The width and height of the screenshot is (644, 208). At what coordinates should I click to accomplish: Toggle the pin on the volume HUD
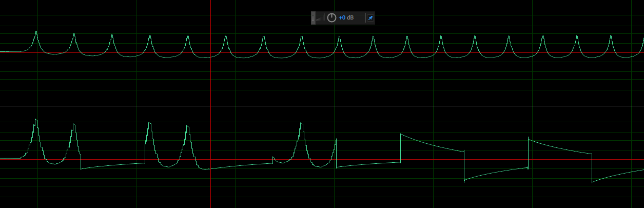(370, 18)
